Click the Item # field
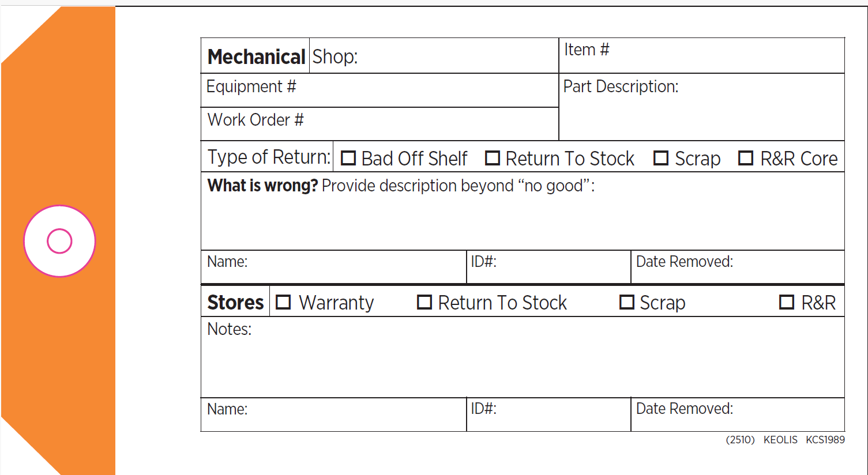Viewport: 868px width, 475px height. pos(702,56)
